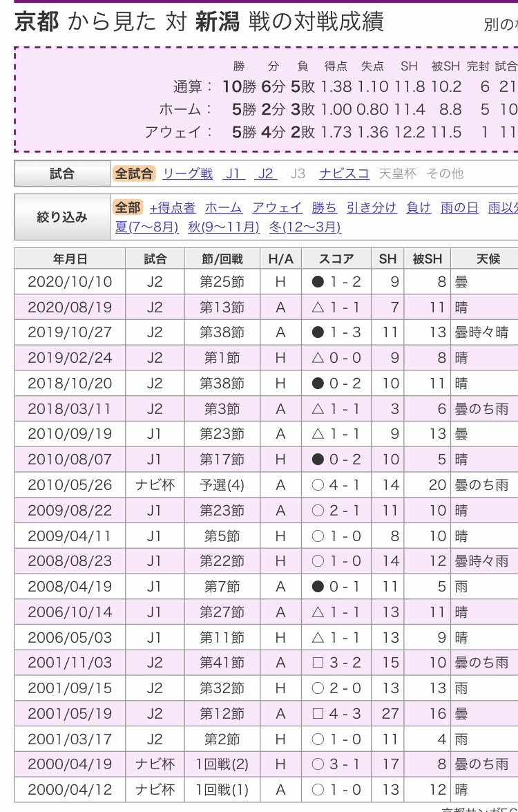Show only draws via the 引き分け link
The image size is (518, 812).
tap(372, 207)
